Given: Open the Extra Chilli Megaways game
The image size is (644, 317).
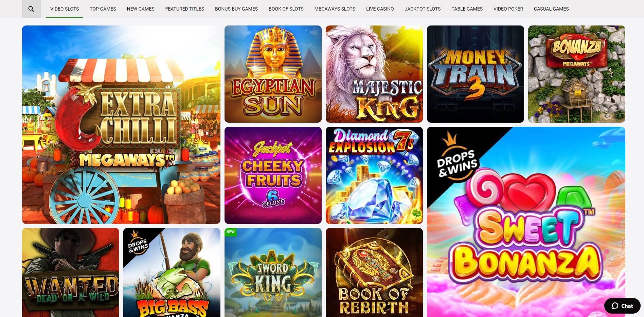Looking at the screenshot, I should [121, 125].
